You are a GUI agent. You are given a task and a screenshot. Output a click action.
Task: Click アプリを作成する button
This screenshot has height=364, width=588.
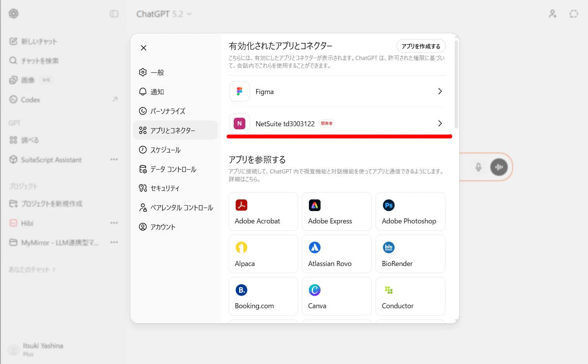(421, 46)
